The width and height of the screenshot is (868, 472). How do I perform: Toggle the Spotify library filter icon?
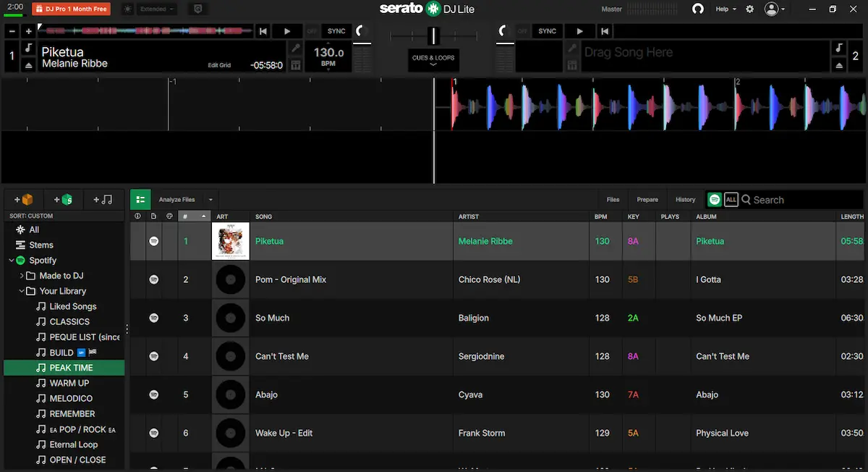point(715,200)
